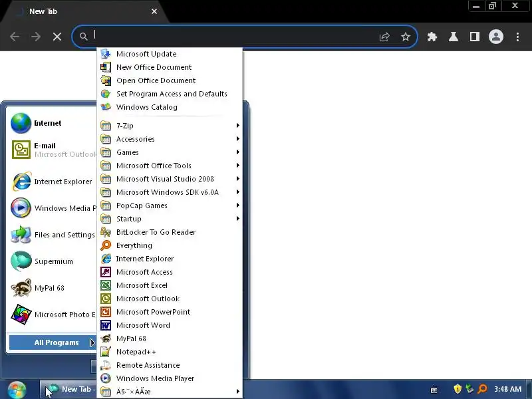Open Microsoft Update from the programs list
The height and width of the screenshot is (399, 532).
pyautogui.click(x=170, y=54)
